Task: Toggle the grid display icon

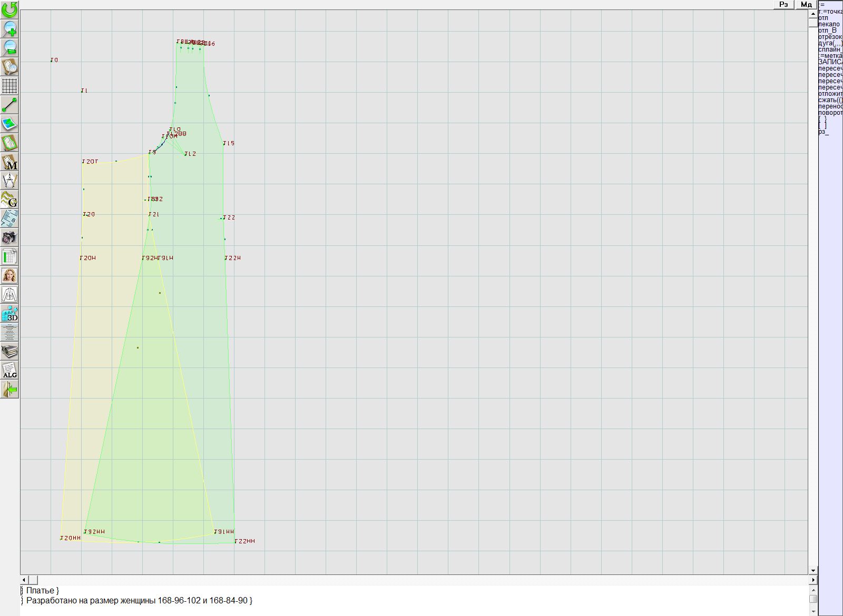Action: pos(9,85)
